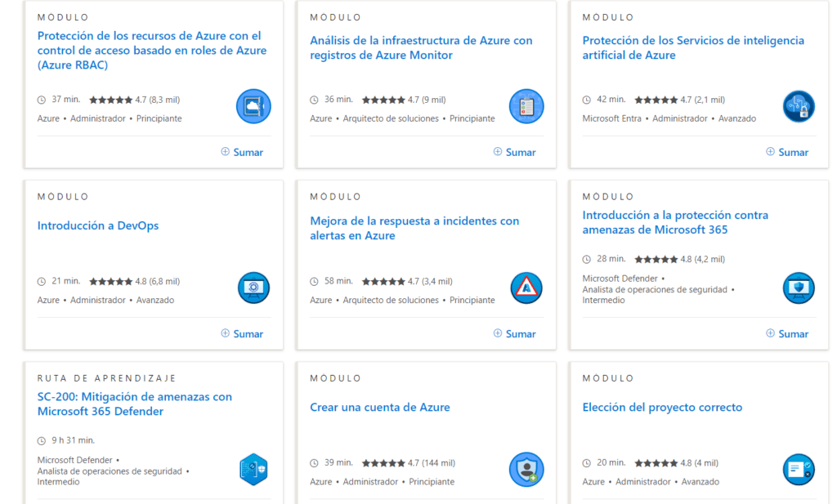Open SC-200 Mitigación de amenazas learning path
This screenshot has width=837, height=504.
[x=135, y=404]
